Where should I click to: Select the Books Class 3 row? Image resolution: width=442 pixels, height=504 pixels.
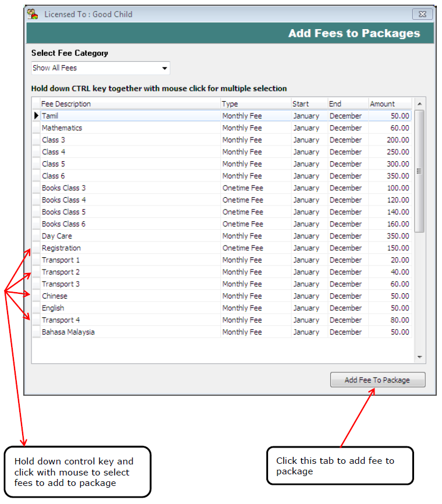pyautogui.click(x=130, y=188)
